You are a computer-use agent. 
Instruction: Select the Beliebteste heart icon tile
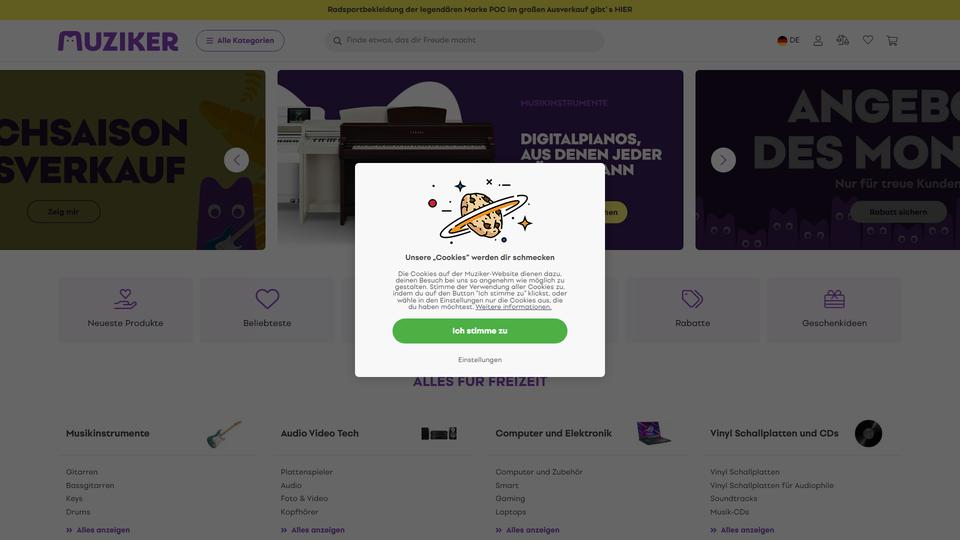(267, 310)
